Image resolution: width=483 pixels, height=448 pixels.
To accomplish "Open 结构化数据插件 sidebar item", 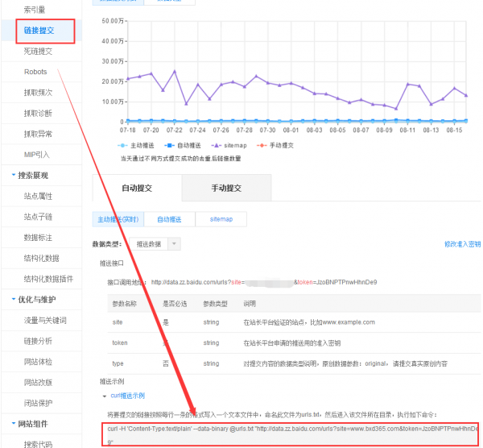I will pyautogui.click(x=48, y=279).
